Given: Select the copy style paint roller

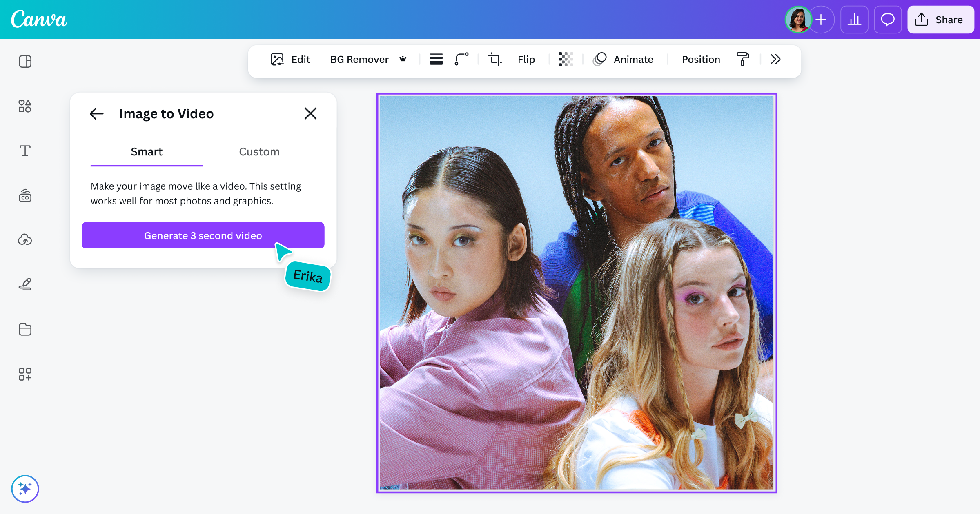Looking at the screenshot, I should [742, 60].
